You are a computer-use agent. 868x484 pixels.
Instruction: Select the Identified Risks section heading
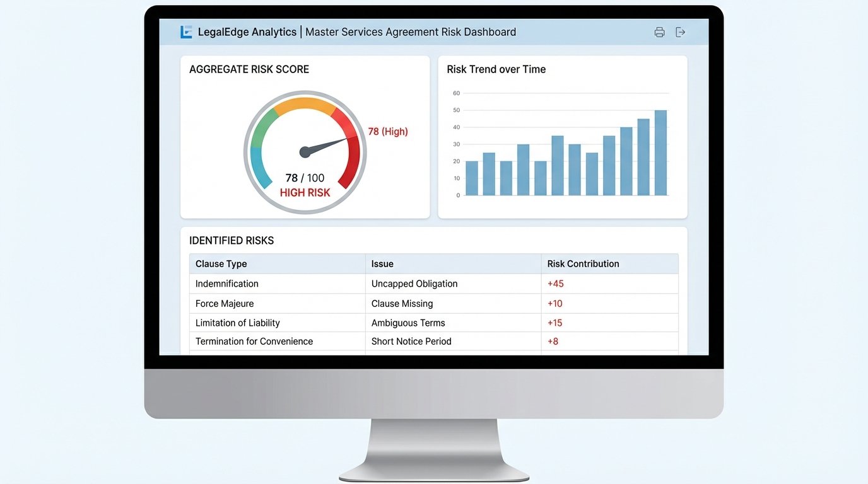tap(232, 240)
